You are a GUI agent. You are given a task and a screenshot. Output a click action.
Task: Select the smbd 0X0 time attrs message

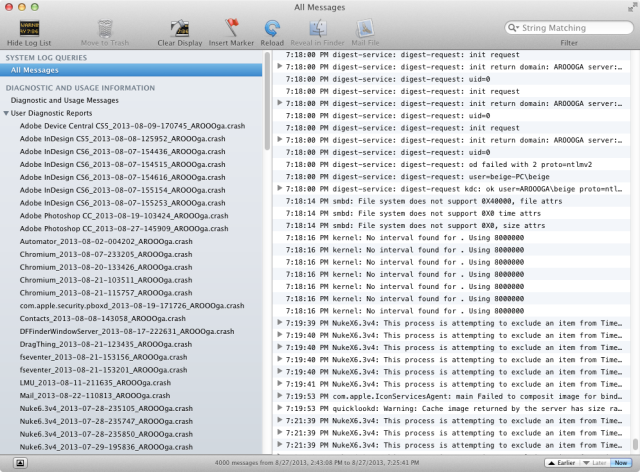451,213
